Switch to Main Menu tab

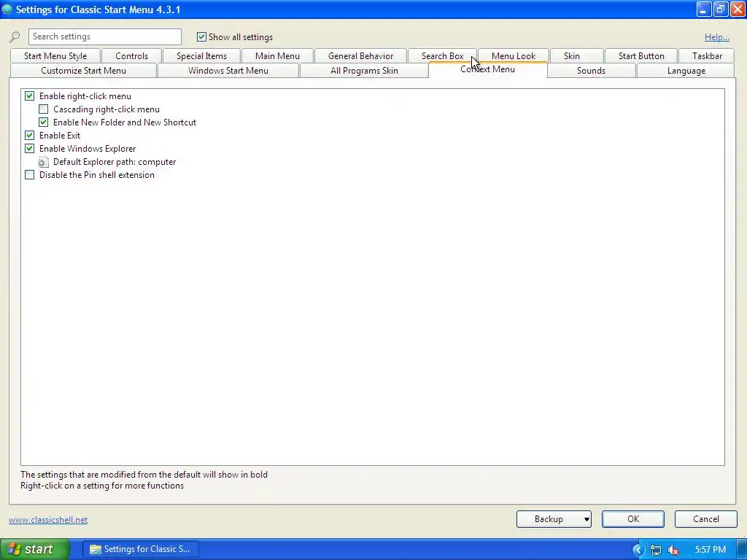277,55
